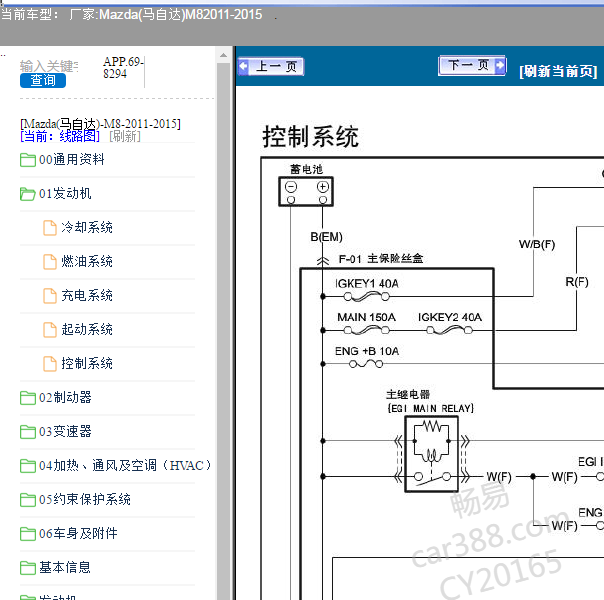The image size is (604, 600).
Task: Select 控制系统 in the tree
Action: [x=87, y=364]
